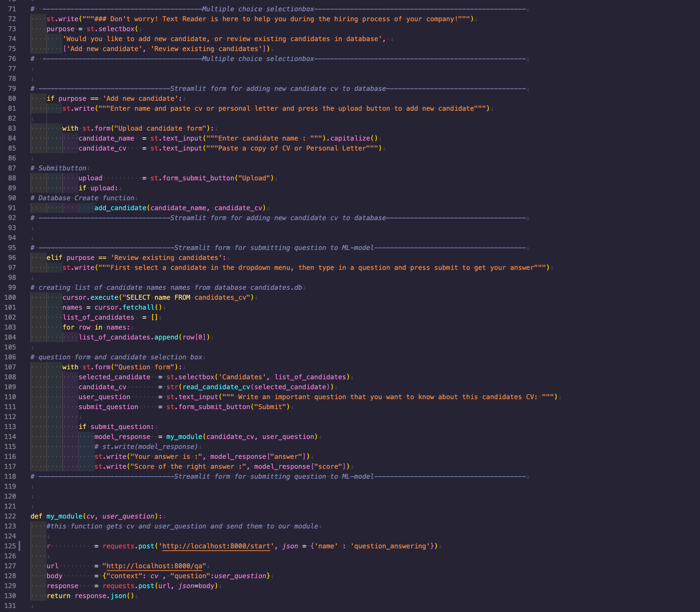Click the candidate_name variable on line 84
700x612 pixels.
106,138
